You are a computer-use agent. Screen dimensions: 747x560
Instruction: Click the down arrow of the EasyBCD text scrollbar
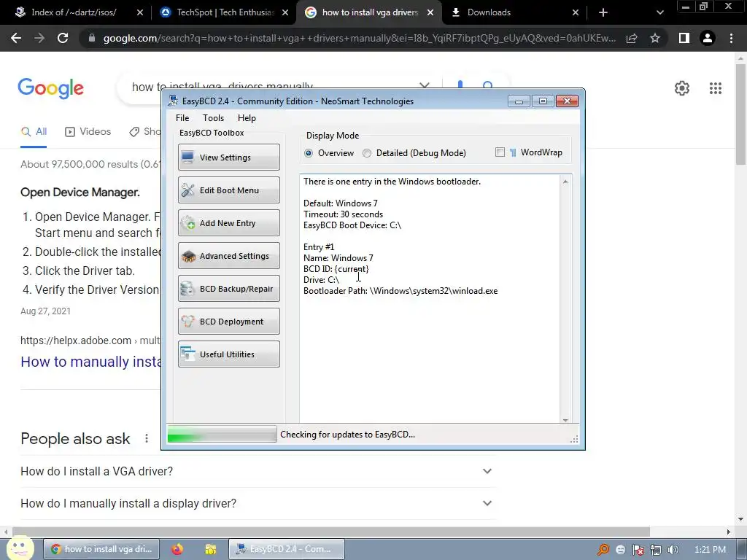[565, 420]
